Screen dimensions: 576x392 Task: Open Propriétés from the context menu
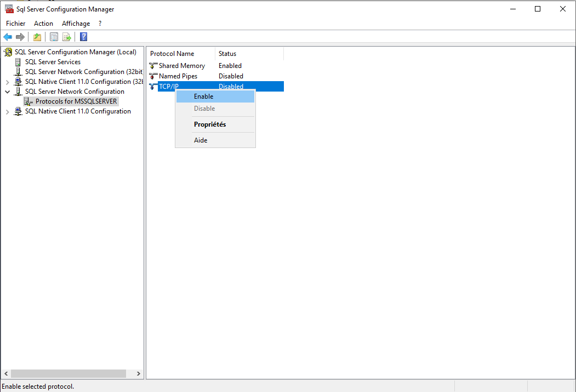[210, 124]
